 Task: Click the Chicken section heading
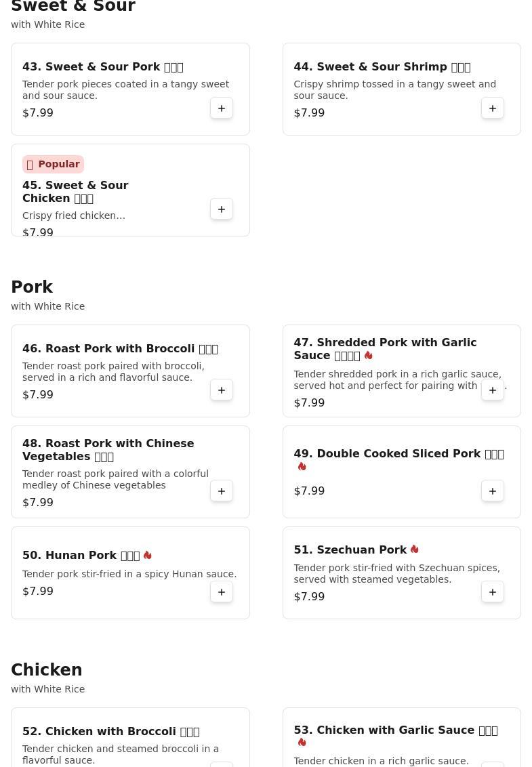click(46, 670)
